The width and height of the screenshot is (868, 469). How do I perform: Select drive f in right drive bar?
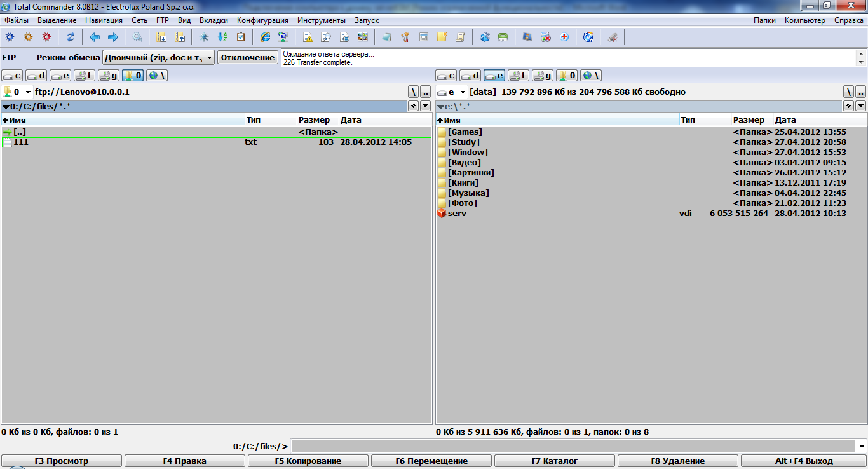click(519, 76)
